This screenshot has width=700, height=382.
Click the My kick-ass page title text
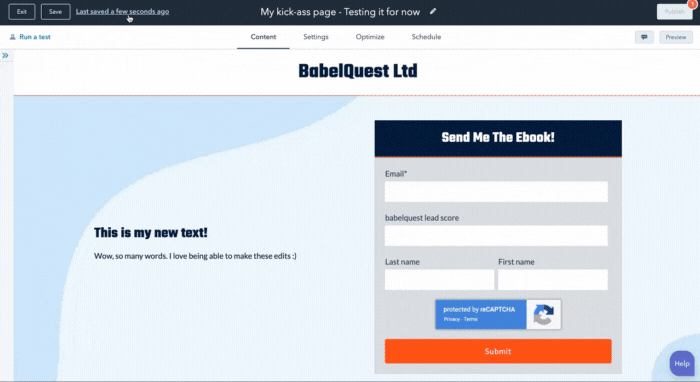click(340, 12)
